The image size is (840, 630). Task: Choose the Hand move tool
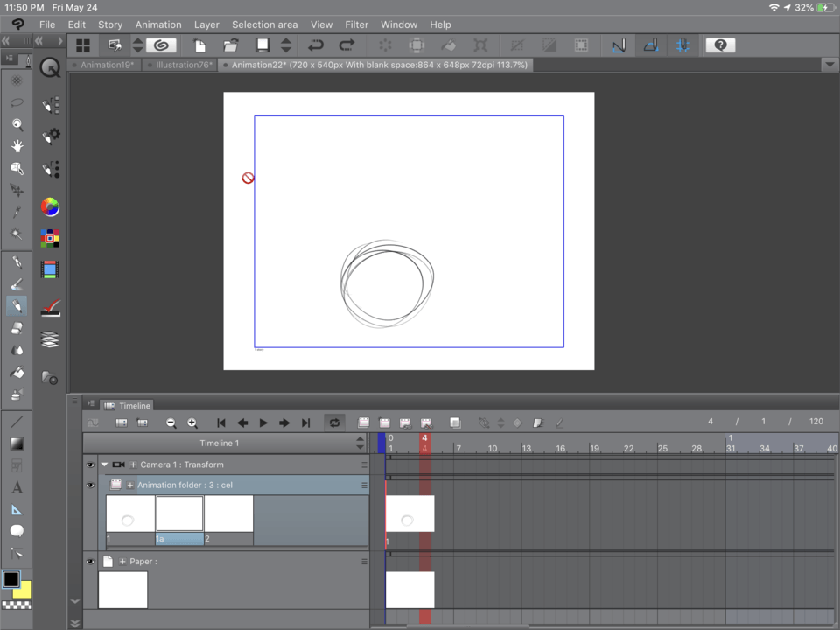click(x=17, y=146)
